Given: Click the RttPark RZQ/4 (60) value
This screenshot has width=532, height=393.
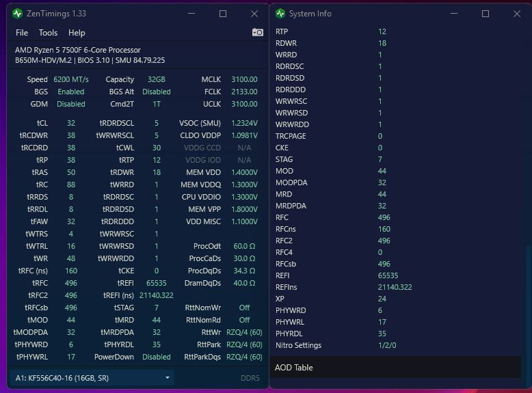Looking at the screenshot, I should click(244, 344).
